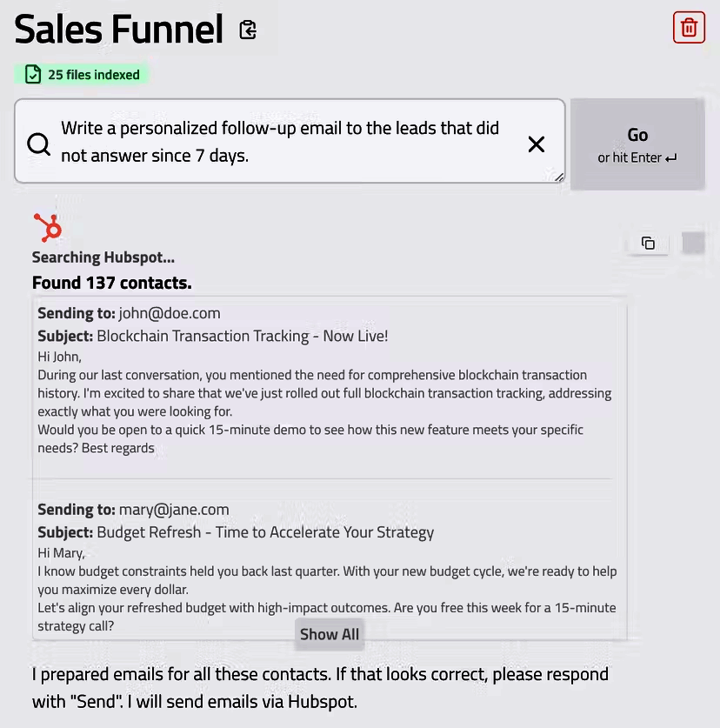Click the john@doe.com recipient address
The image size is (720, 728).
click(x=170, y=313)
